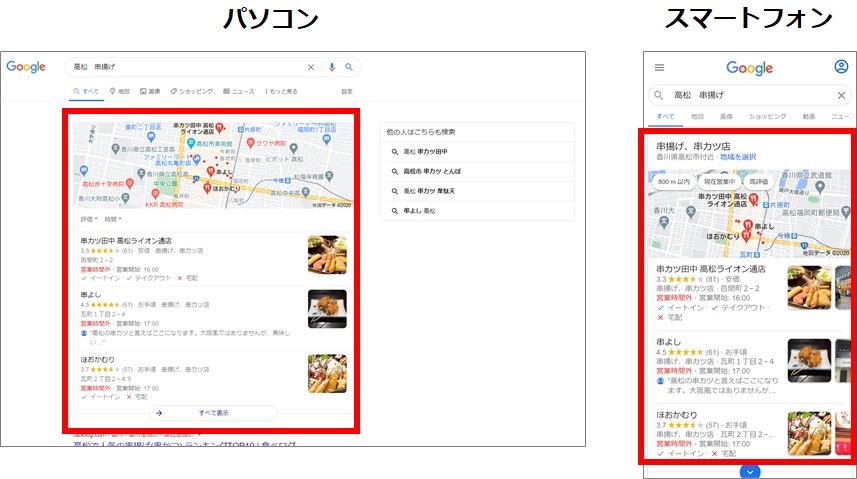Click the blue magnifier search icon on PC
The height and width of the screenshot is (479, 857).
point(349,67)
